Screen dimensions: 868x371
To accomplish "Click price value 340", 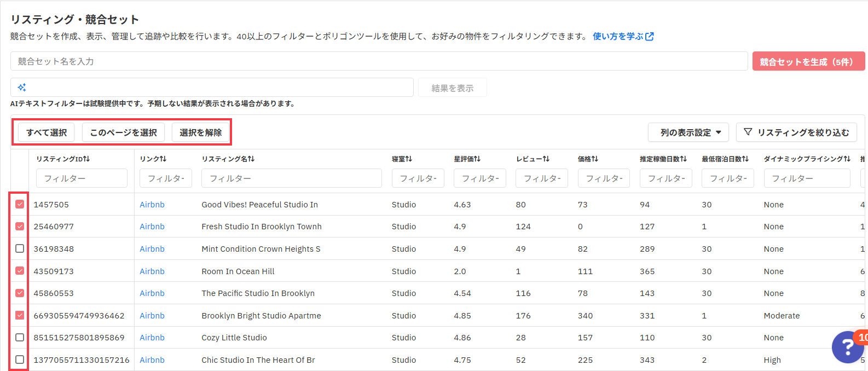I will tap(585, 315).
